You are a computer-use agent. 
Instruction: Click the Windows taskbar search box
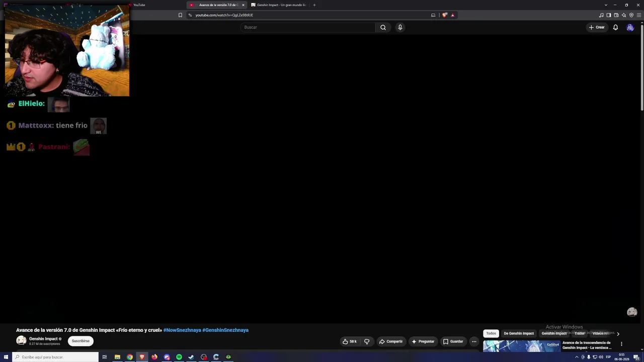[55, 357]
